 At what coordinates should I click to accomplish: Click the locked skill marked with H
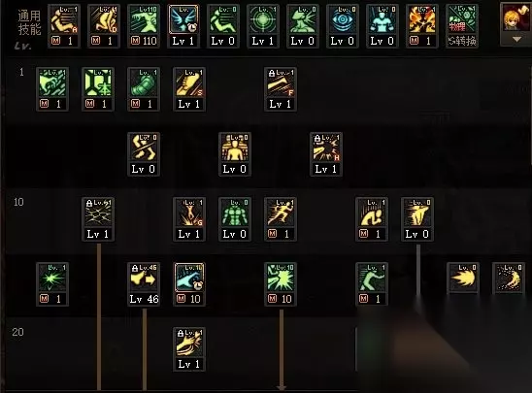[326, 154]
